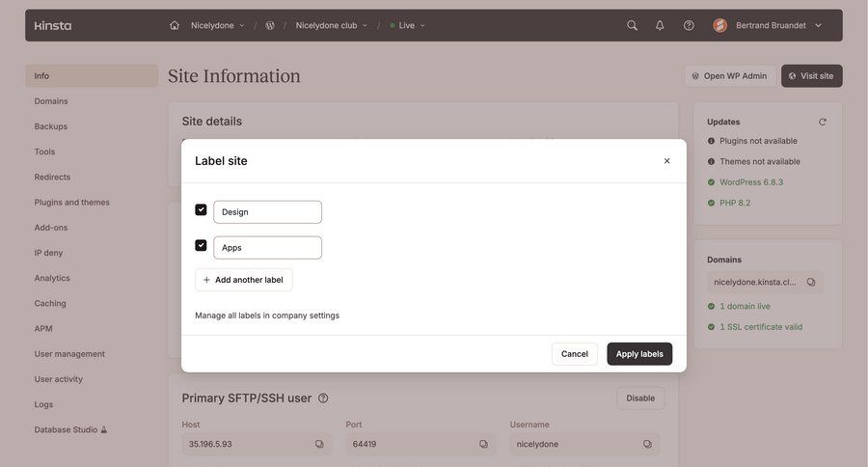This screenshot has width=868, height=467.
Task: Open User activity in the sidebar
Action: (59, 379)
